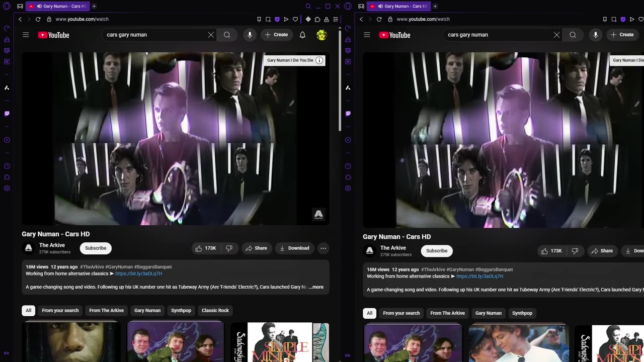This screenshot has width=644, height=362.
Task: Expand description with ...more in left window
Action: 316,287
